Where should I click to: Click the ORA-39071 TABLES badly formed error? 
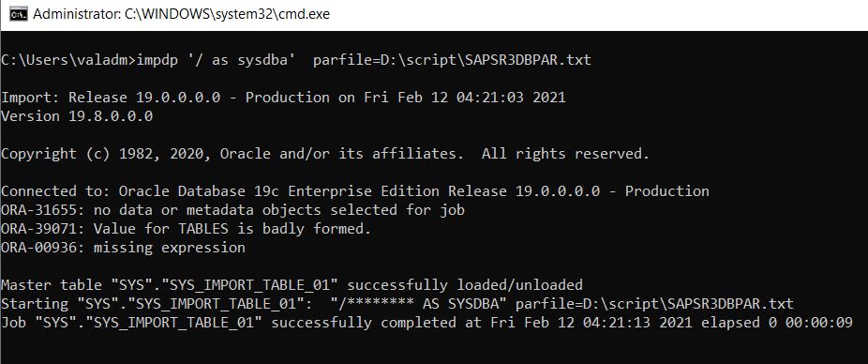click(186, 229)
